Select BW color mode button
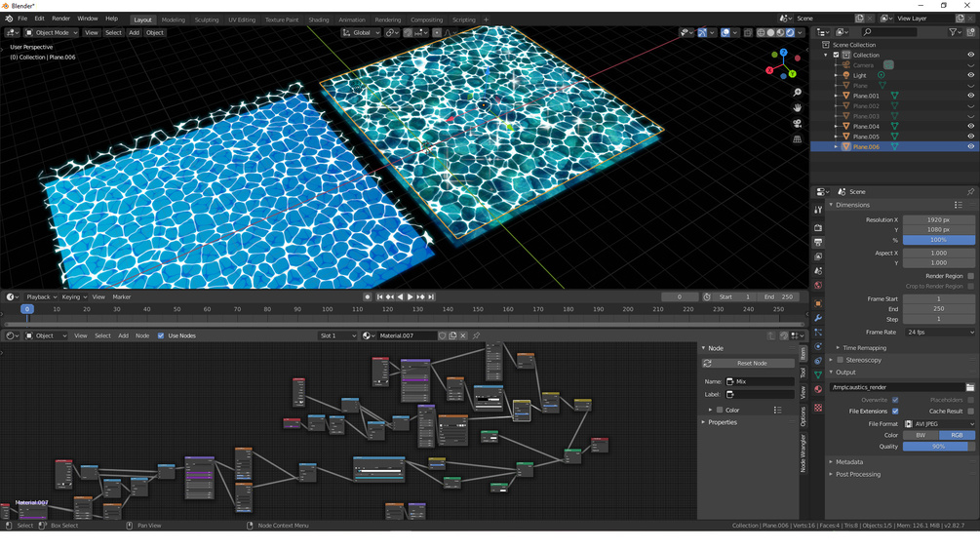 920,436
